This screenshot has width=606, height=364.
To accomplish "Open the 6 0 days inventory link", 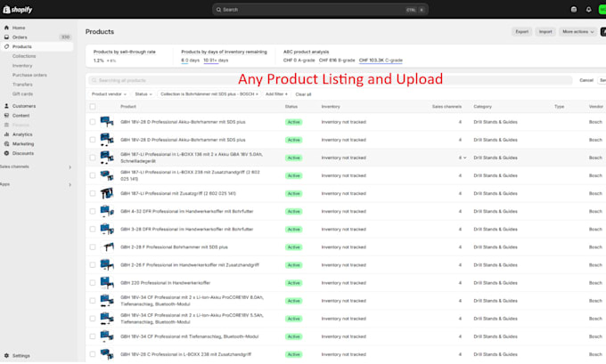I will pyautogui.click(x=190, y=61).
